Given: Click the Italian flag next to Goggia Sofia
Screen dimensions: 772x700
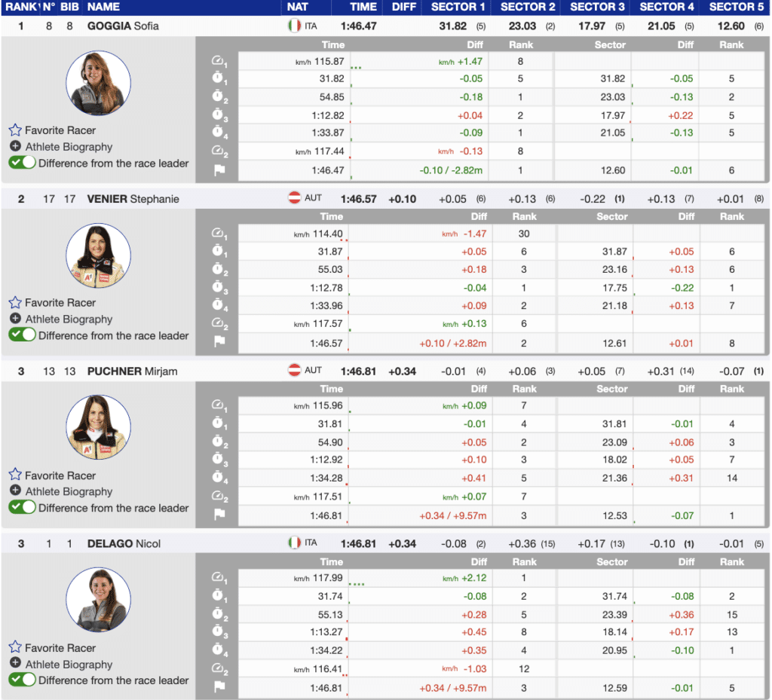Looking at the screenshot, I should (x=295, y=26).
